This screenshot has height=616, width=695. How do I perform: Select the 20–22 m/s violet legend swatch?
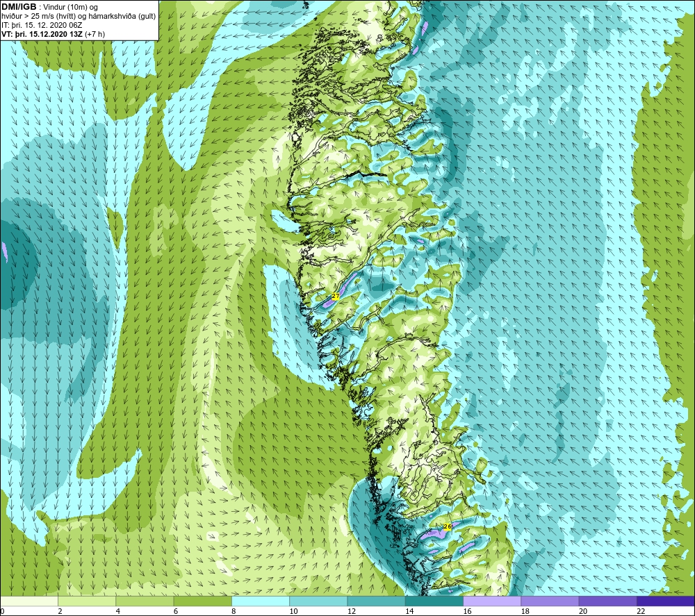pos(607,601)
